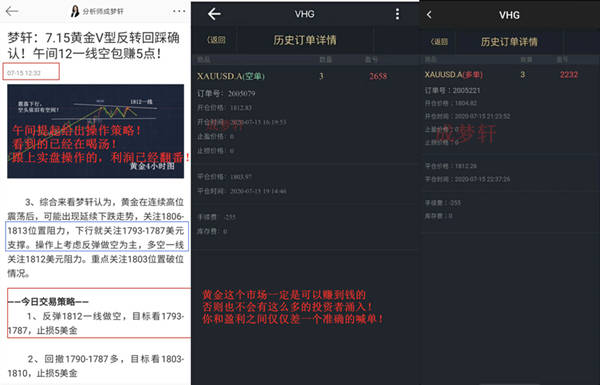600x385 pixels.
Task: Click the VHG title in the middle screen
Action: click(x=305, y=14)
